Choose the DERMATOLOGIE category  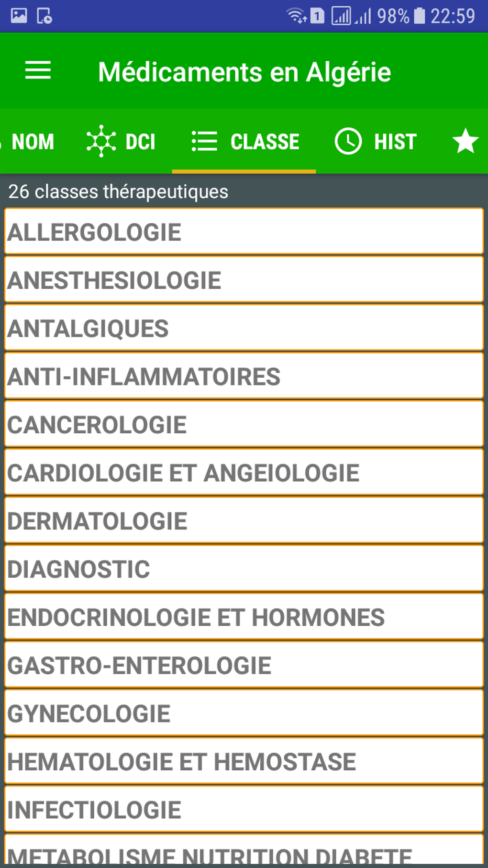[x=244, y=521]
